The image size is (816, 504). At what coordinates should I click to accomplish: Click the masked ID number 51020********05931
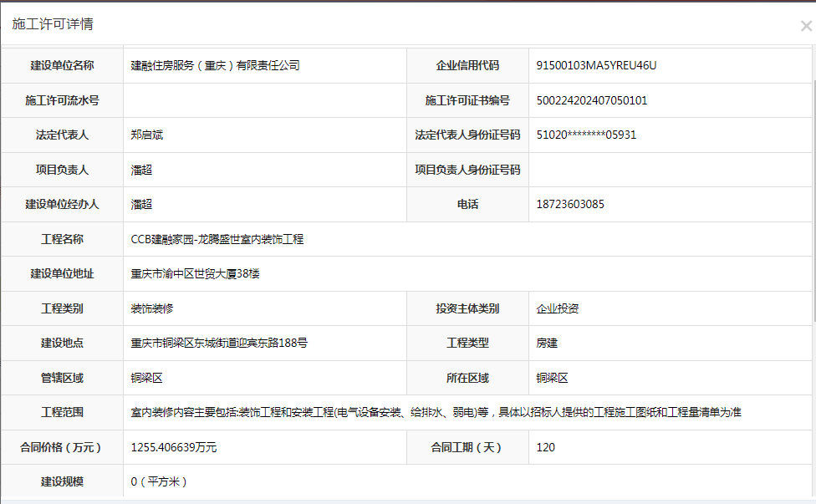tap(586, 135)
